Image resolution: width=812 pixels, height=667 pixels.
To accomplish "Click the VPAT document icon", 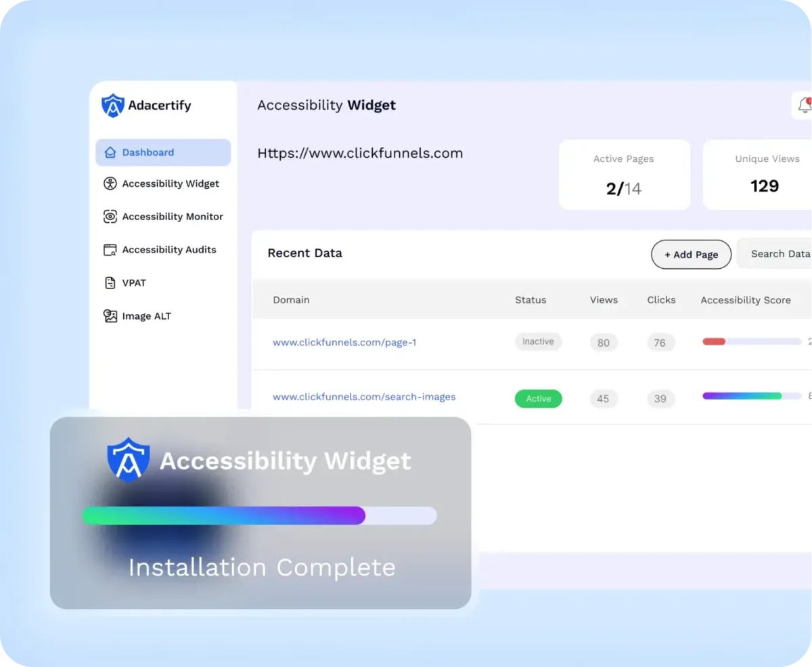I will (110, 283).
